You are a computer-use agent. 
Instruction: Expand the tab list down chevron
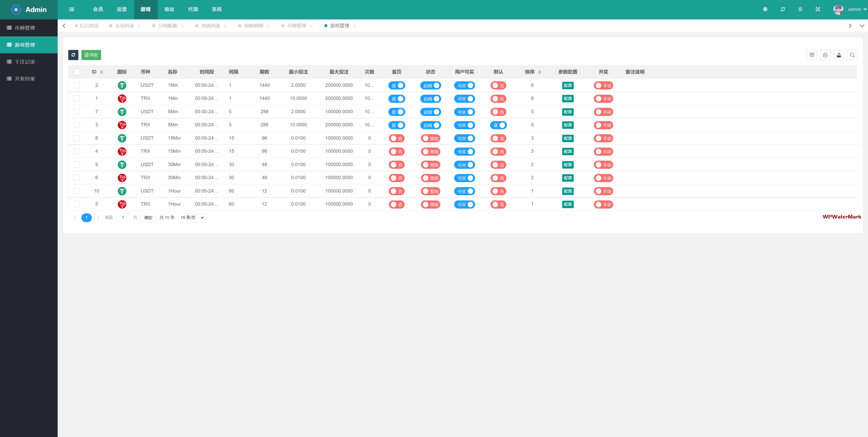pyautogui.click(x=862, y=26)
